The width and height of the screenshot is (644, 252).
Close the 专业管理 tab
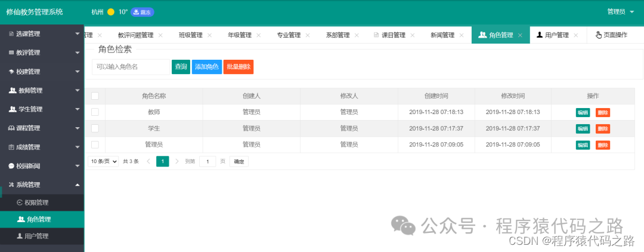click(x=308, y=35)
